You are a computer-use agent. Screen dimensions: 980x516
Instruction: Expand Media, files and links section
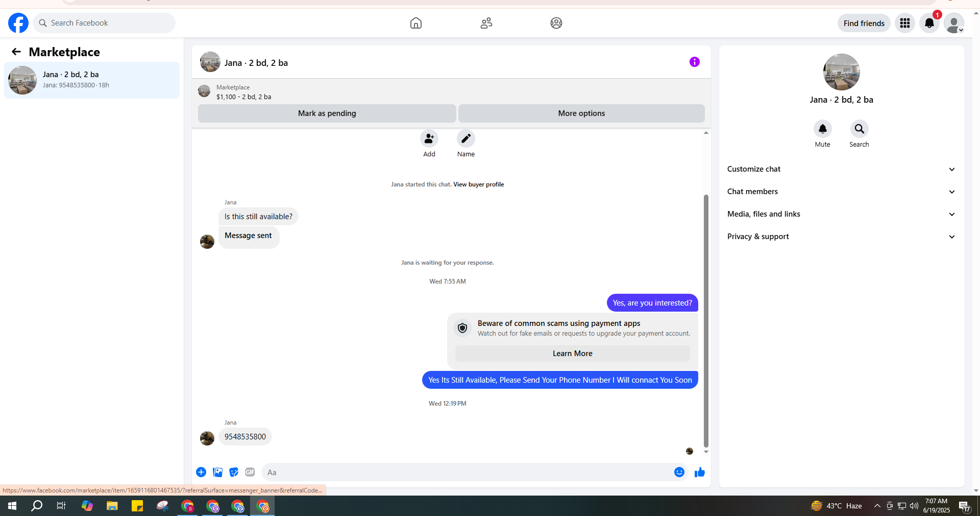842,214
